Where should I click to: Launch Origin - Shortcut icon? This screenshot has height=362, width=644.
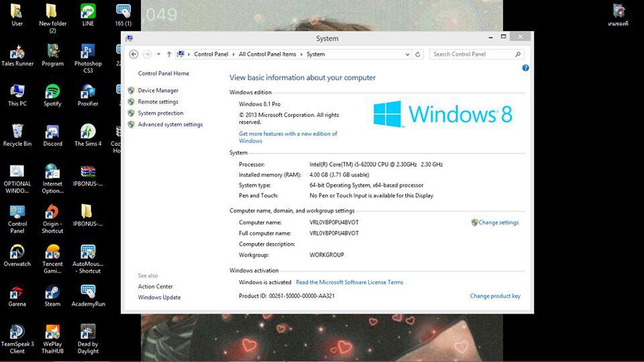click(52, 218)
